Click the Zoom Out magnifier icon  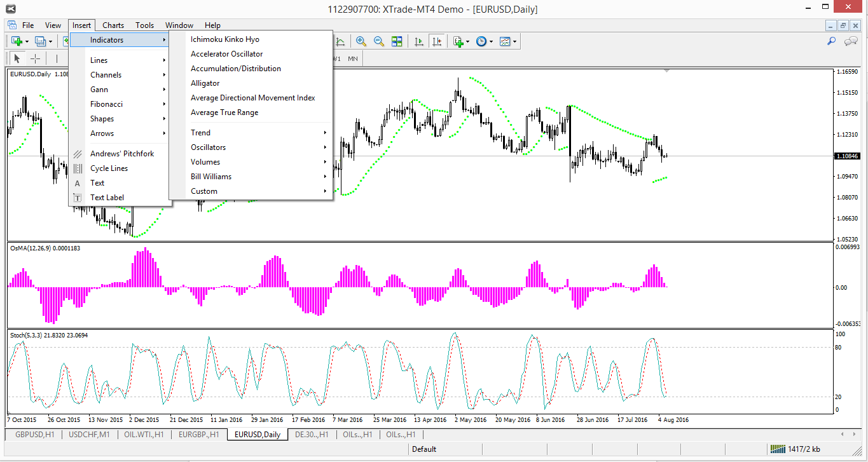pos(379,41)
